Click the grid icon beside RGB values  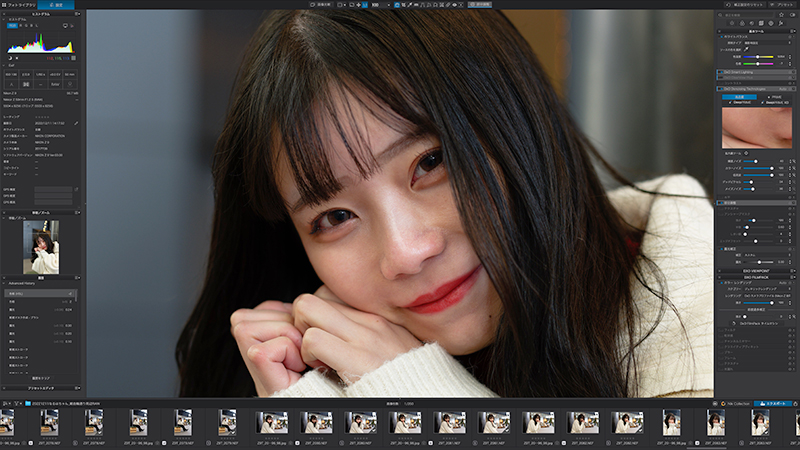(73, 58)
